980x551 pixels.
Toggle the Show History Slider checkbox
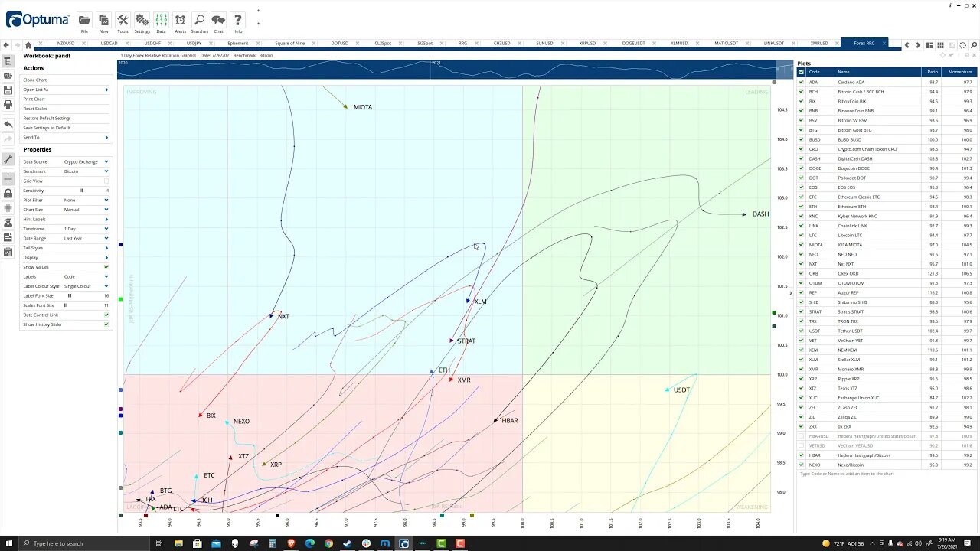click(x=106, y=324)
